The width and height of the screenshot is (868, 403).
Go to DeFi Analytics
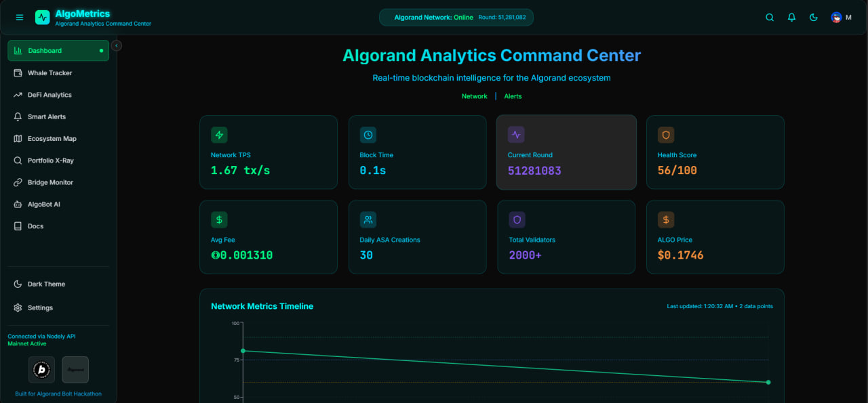pos(58,95)
